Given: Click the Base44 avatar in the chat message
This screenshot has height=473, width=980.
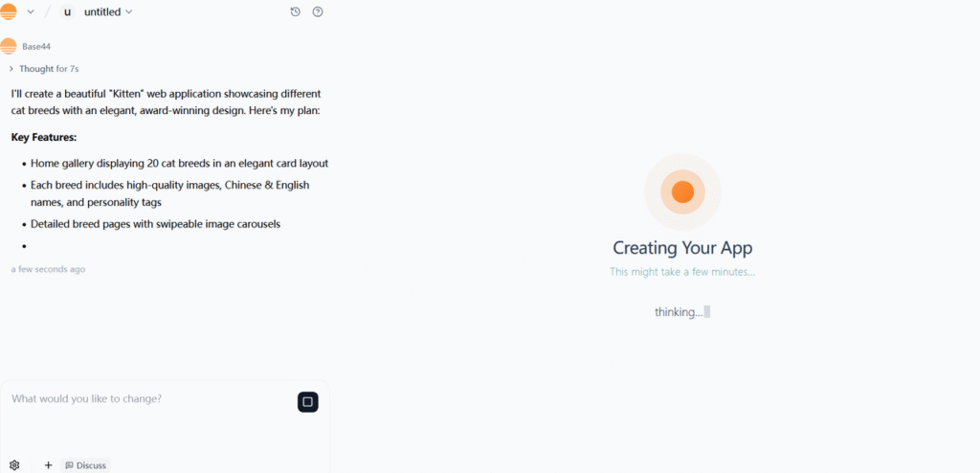Looking at the screenshot, I should (x=9, y=46).
